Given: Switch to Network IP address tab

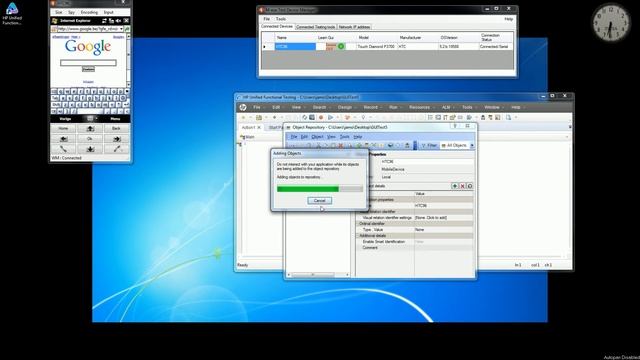Looking at the screenshot, I should (354, 27).
